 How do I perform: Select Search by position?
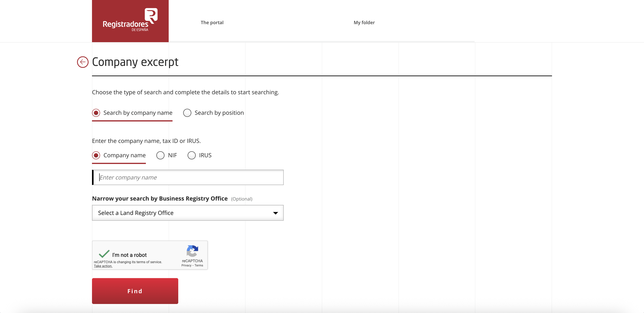(x=187, y=112)
